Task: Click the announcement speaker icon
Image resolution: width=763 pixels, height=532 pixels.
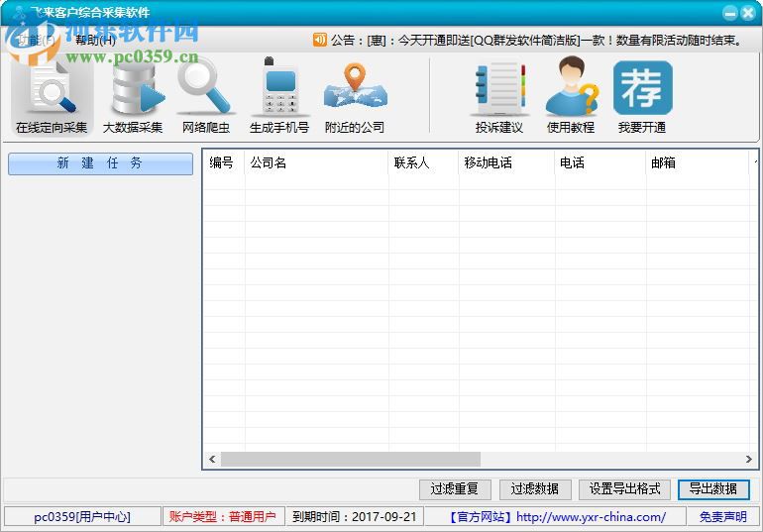Action: pos(320,40)
